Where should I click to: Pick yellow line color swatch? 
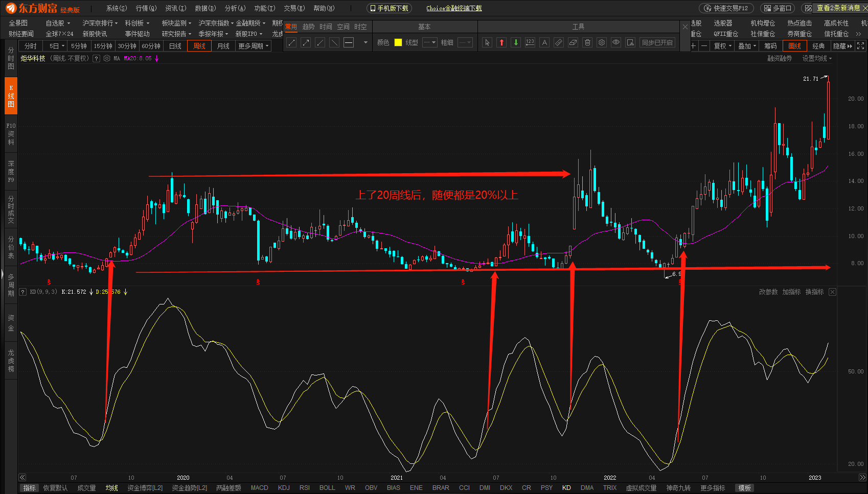click(x=398, y=42)
